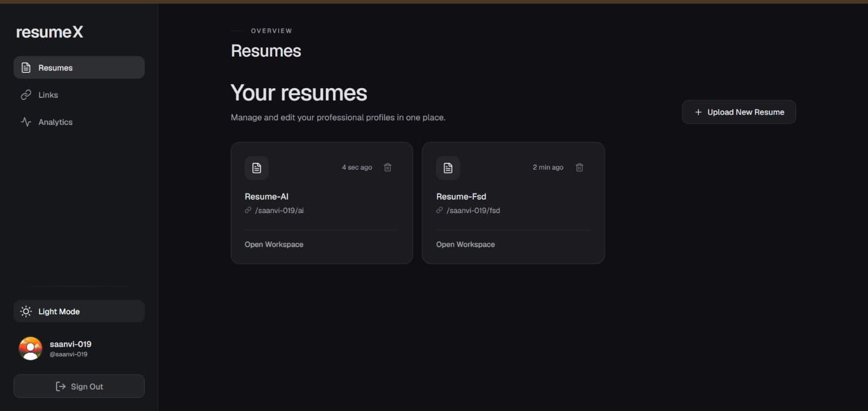Switch to Light Mode
The height and width of the screenshot is (411, 868).
point(79,312)
